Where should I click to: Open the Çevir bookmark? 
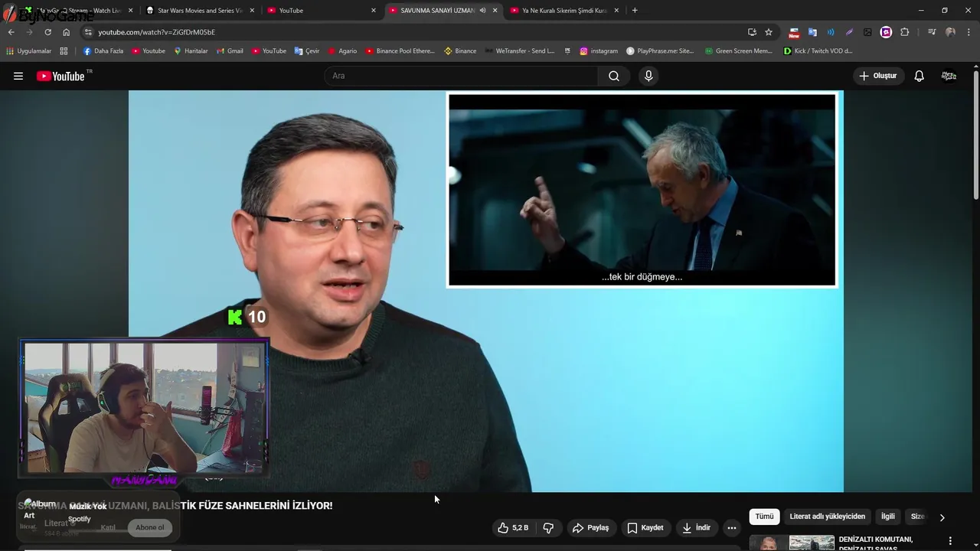[x=307, y=51]
